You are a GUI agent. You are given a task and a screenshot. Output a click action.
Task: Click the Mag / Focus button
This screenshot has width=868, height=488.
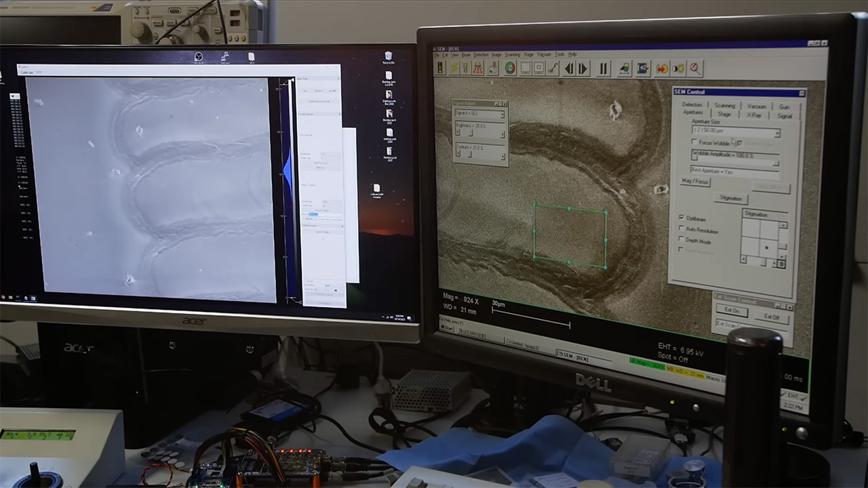[694, 182]
